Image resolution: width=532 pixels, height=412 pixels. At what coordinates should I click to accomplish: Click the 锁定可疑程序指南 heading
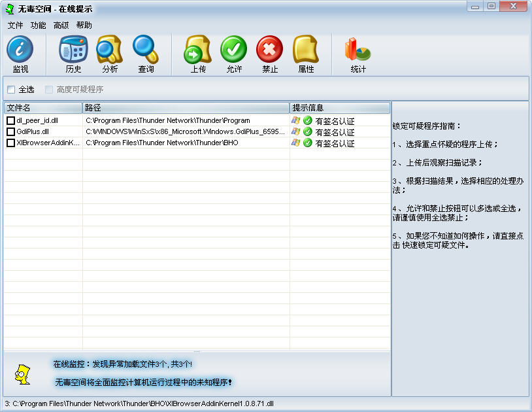tap(427, 126)
